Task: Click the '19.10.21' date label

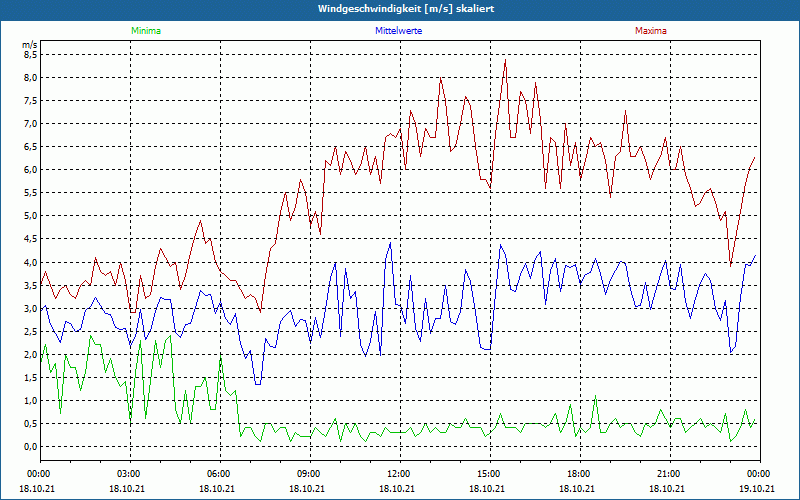Action: click(x=757, y=488)
